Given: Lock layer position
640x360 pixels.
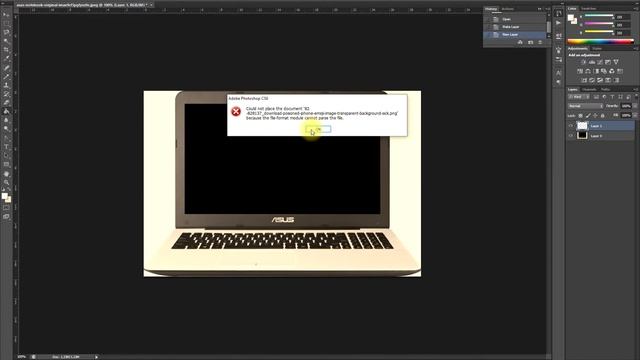Looking at the screenshot, I should tap(595, 116).
